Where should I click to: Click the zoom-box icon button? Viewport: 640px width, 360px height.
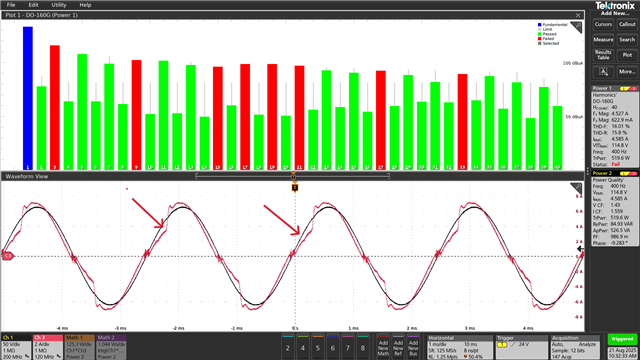tap(603, 72)
